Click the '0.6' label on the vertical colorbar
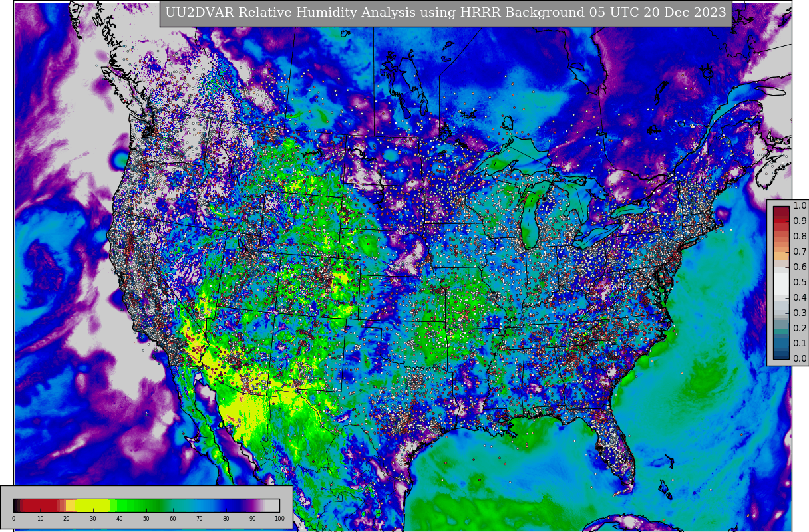Image resolution: width=809 pixels, height=532 pixels. 800,267
